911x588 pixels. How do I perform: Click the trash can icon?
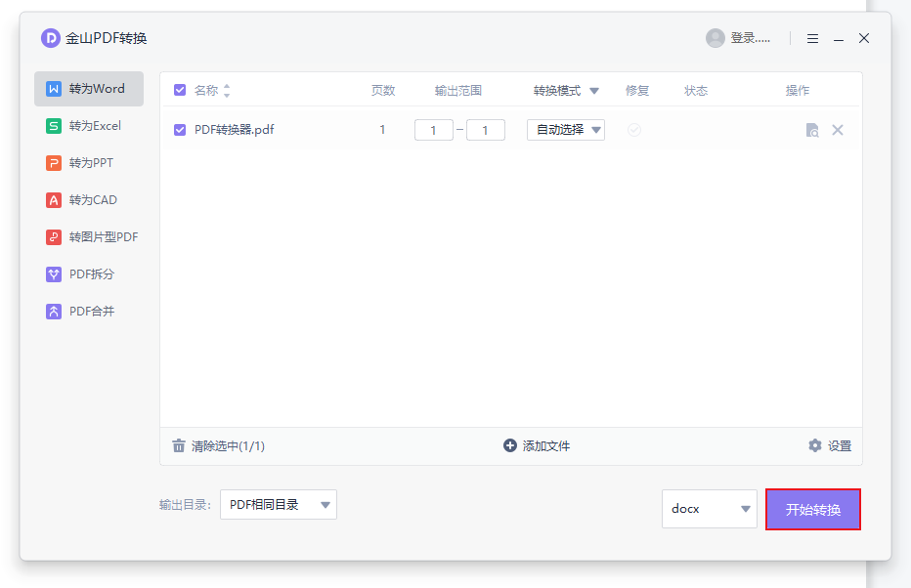tap(178, 445)
